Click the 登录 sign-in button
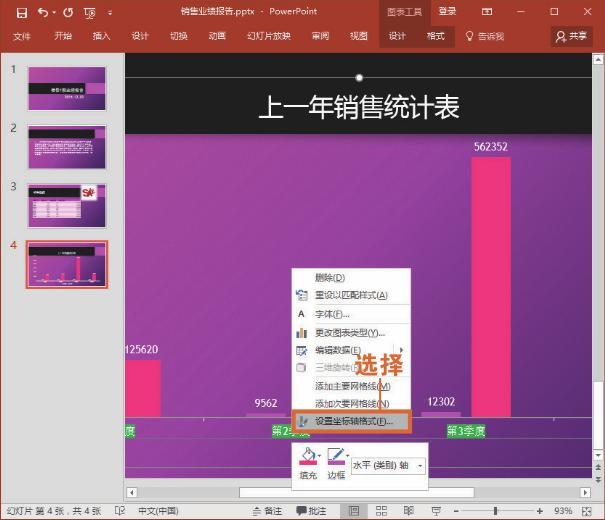 click(448, 11)
